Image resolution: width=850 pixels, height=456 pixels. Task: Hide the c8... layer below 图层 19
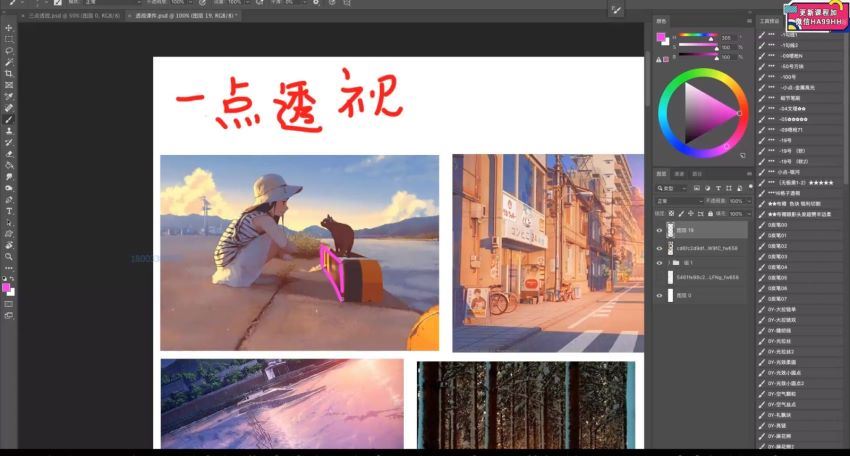(659, 248)
